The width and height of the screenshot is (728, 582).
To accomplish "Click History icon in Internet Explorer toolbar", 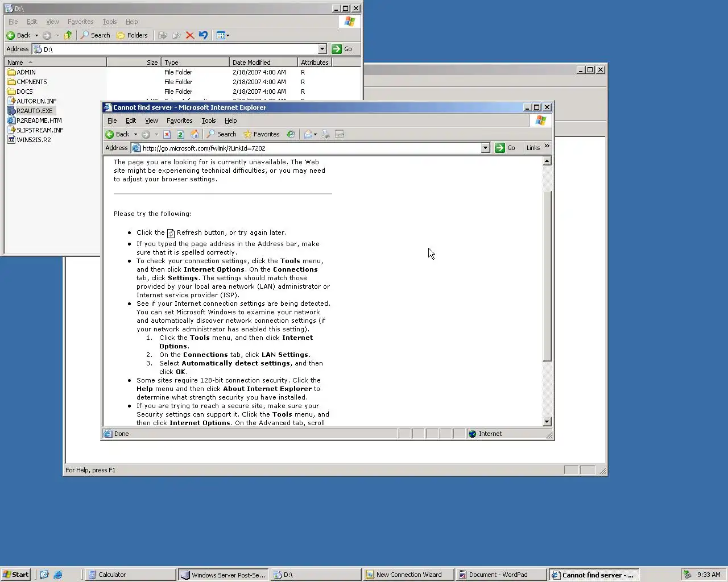I will [291, 134].
